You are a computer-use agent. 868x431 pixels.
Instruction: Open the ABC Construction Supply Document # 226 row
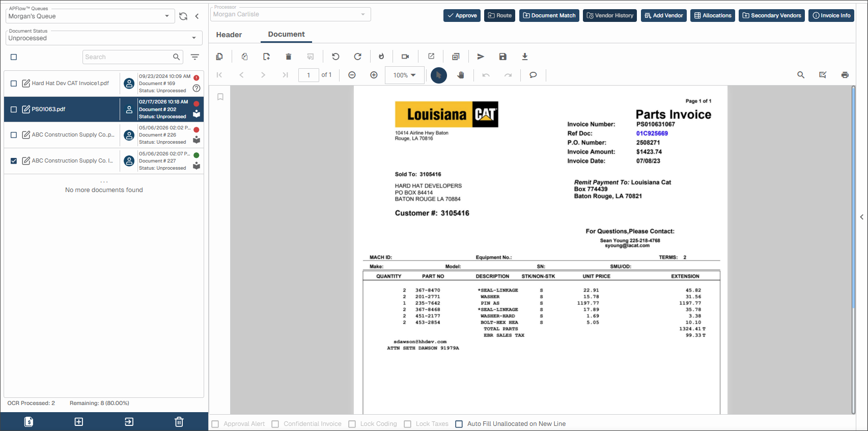pyautogui.click(x=104, y=135)
